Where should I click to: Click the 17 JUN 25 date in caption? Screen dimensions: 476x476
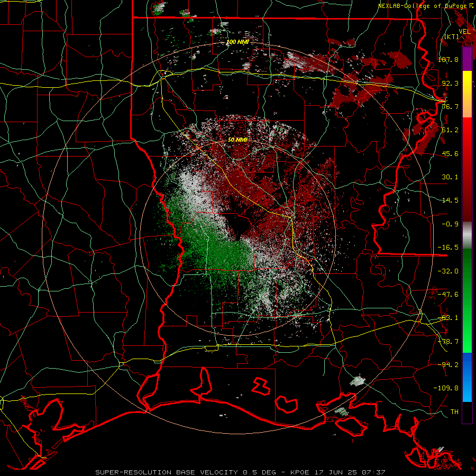point(335,472)
